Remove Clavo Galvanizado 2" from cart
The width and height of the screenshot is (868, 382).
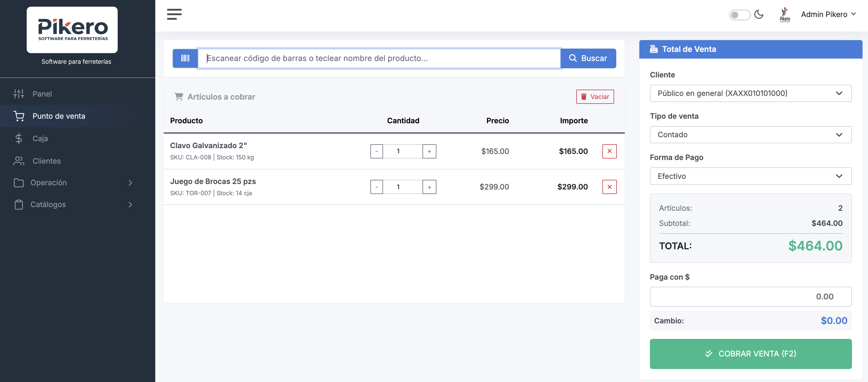(609, 151)
